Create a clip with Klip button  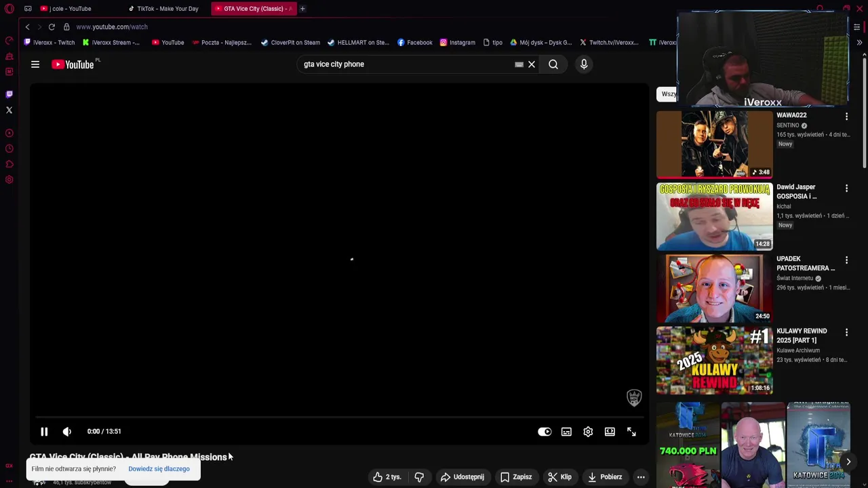560,477
